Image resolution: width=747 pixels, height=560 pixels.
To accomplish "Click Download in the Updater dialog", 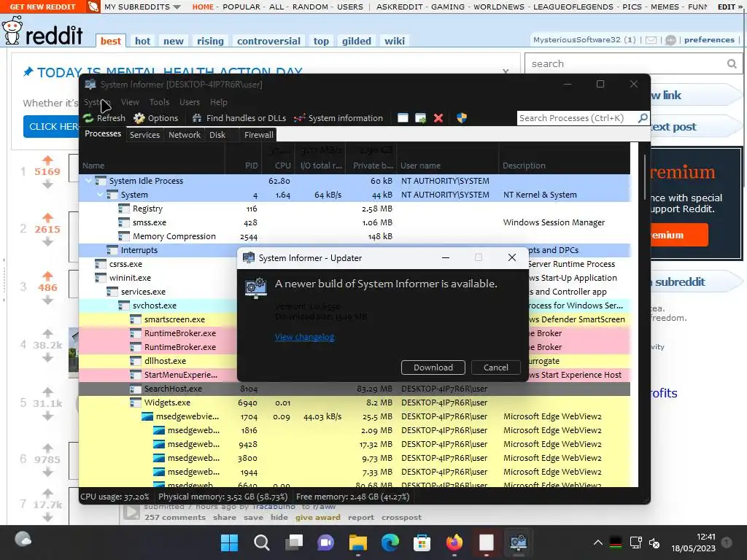I will [433, 367].
